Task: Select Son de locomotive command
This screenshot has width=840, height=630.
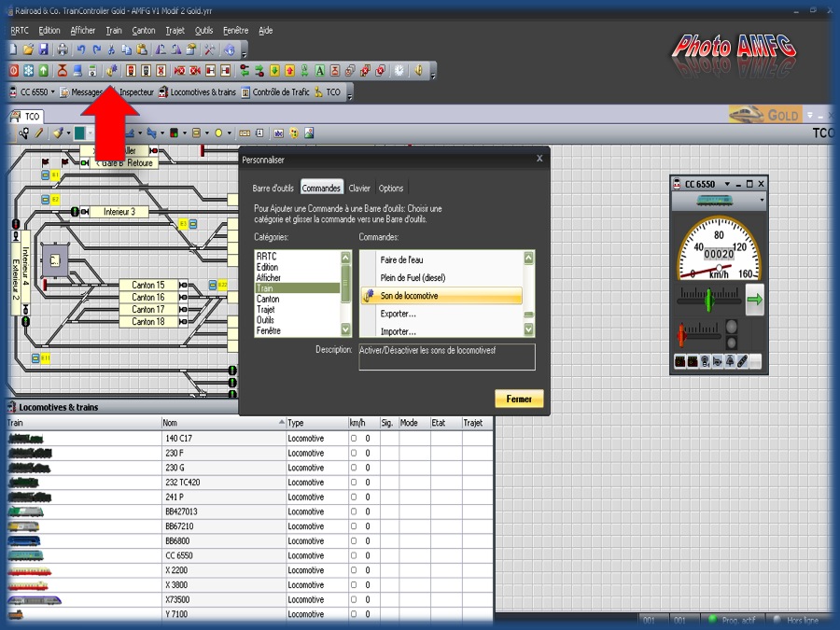Action: coord(441,296)
